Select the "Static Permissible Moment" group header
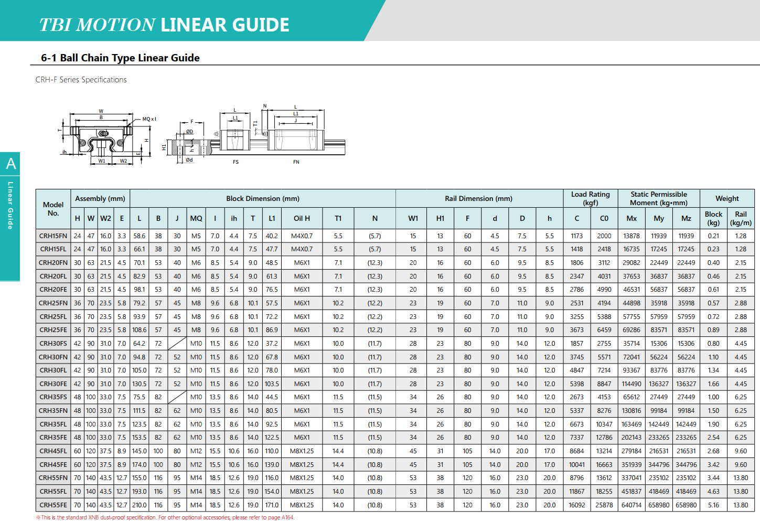Image resolution: width=760 pixels, height=532 pixels. [x=659, y=198]
